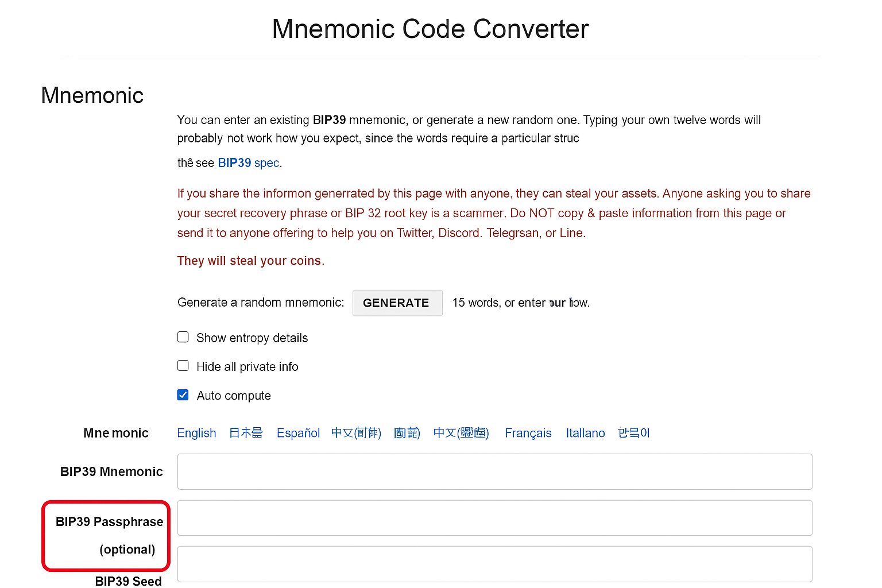Image resolution: width=882 pixels, height=588 pixels.
Task: Enable the Show entropy details checkbox
Action: pyautogui.click(x=183, y=337)
